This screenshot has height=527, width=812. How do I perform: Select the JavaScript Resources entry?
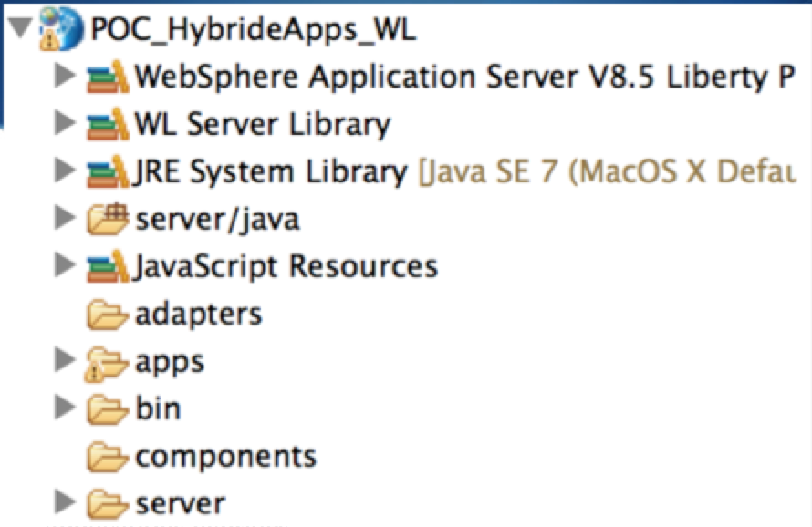[286, 265]
